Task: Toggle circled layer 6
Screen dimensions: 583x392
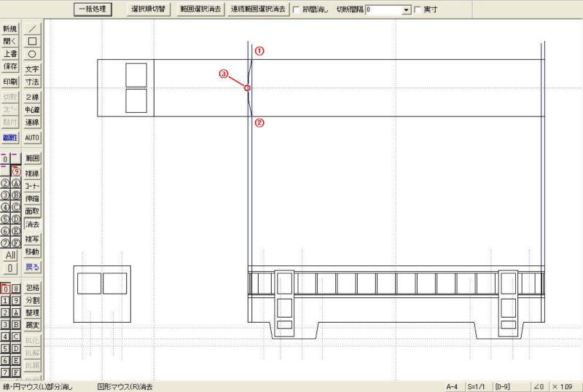Action: pyautogui.click(x=5, y=231)
